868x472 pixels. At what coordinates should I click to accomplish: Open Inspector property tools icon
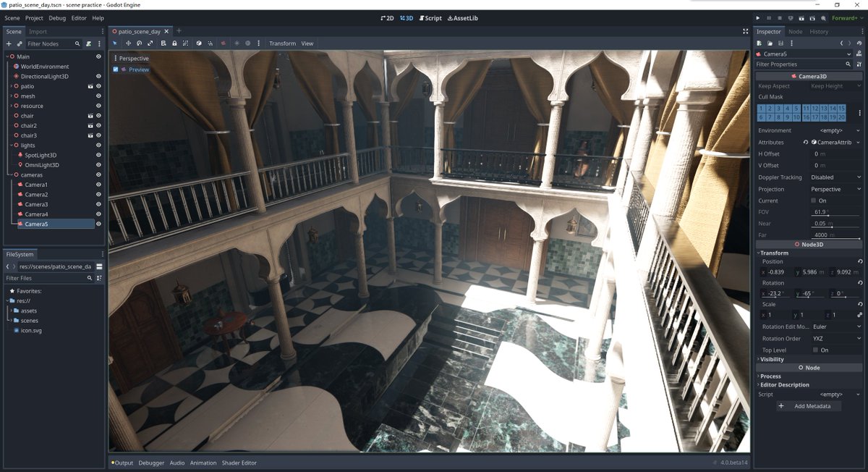coord(859,64)
